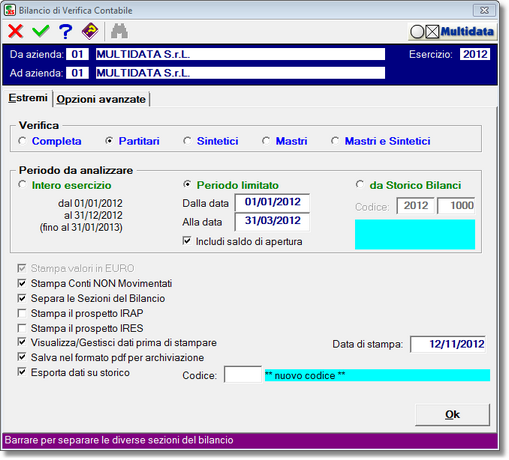Click the Ok button
This screenshot has width=509, height=460.
click(x=452, y=414)
